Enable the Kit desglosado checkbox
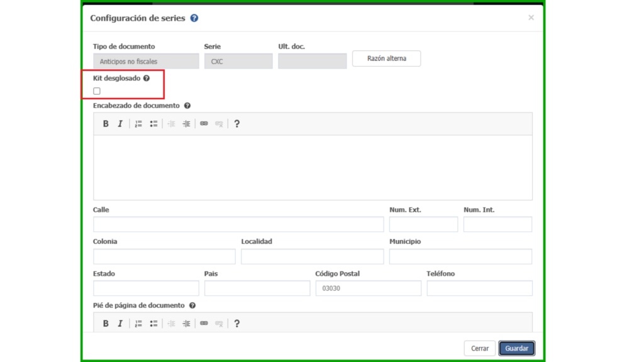The image size is (644, 362). point(97,91)
